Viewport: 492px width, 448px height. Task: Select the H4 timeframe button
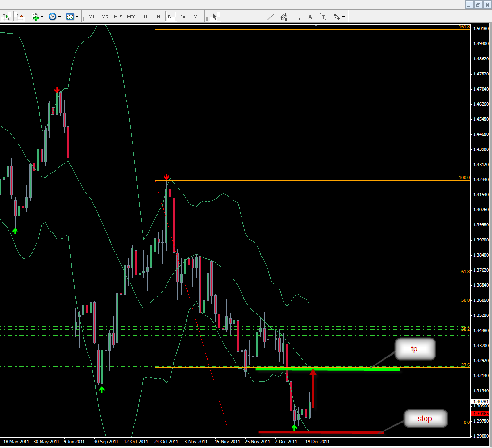point(158,17)
